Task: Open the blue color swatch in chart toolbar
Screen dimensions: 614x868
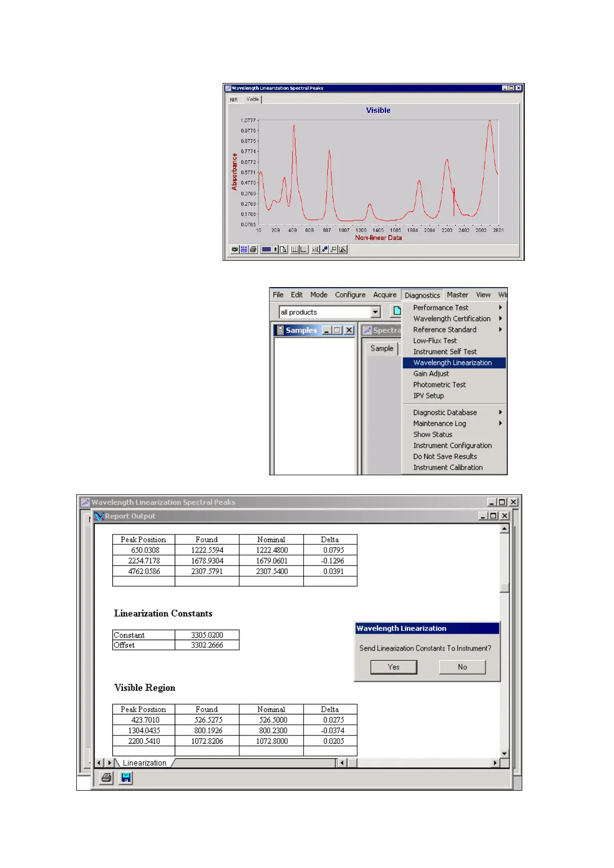Action: [267, 249]
